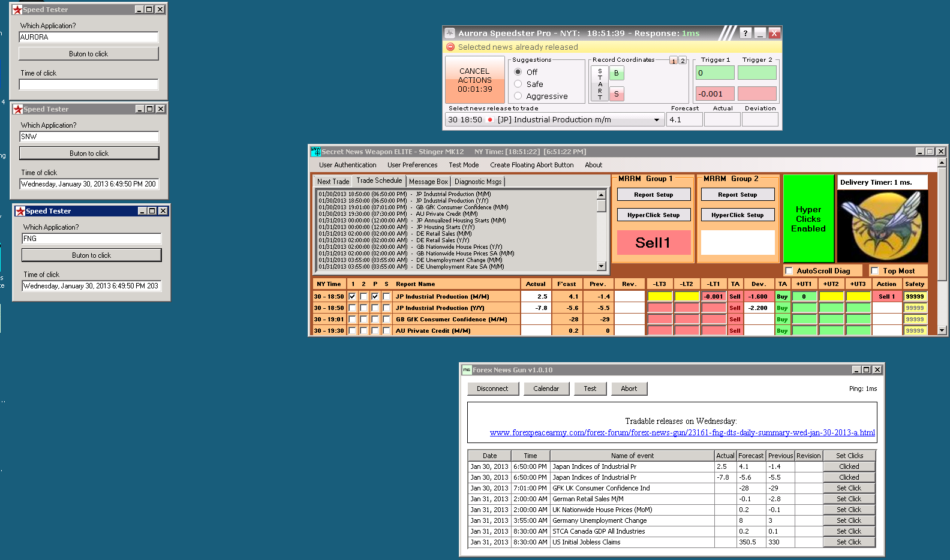Uncheck column 1 for JP Industrial Production (M/M)

(352, 296)
